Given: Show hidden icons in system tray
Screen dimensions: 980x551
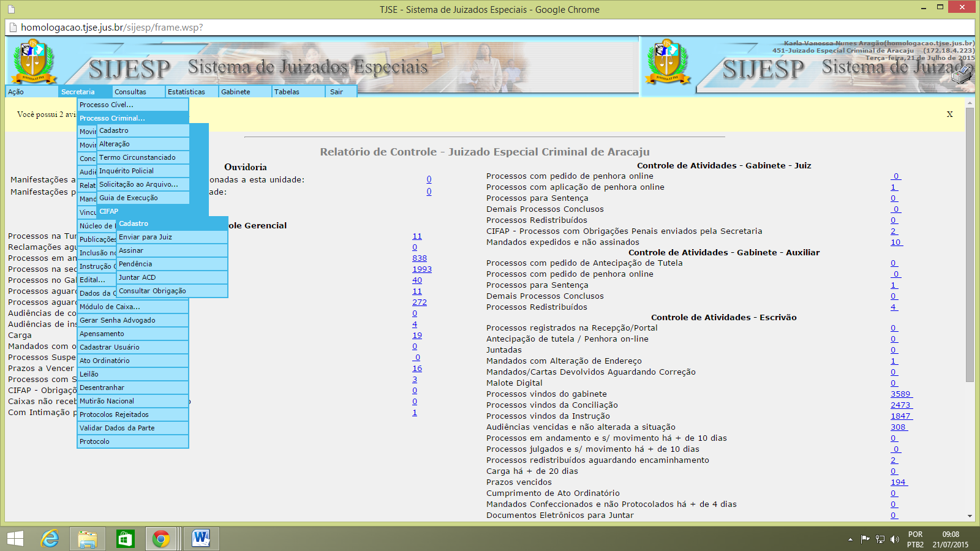Looking at the screenshot, I should coord(850,539).
